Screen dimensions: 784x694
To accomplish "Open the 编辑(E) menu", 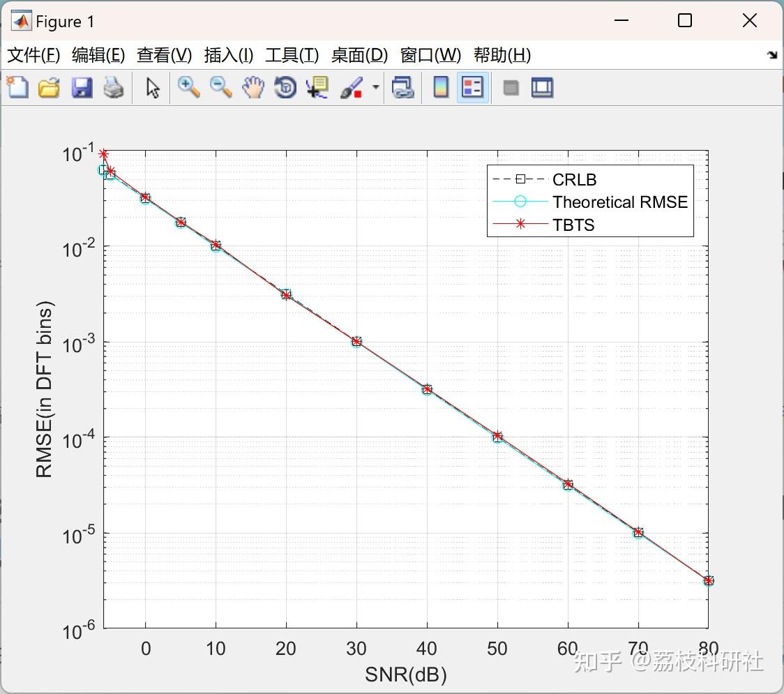I will pyautogui.click(x=98, y=55).
